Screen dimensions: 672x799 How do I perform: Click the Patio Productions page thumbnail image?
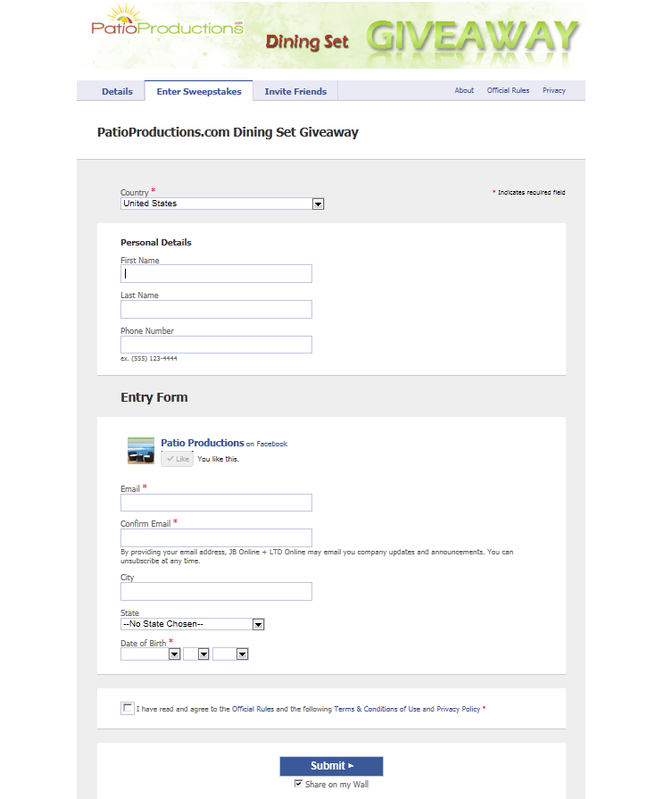[141, 451]
